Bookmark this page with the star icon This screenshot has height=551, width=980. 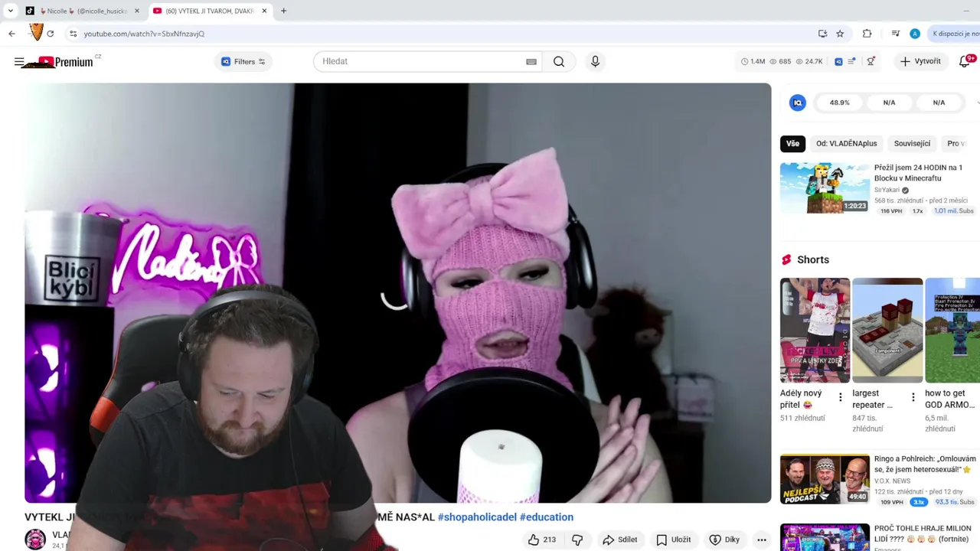point(840,34)
